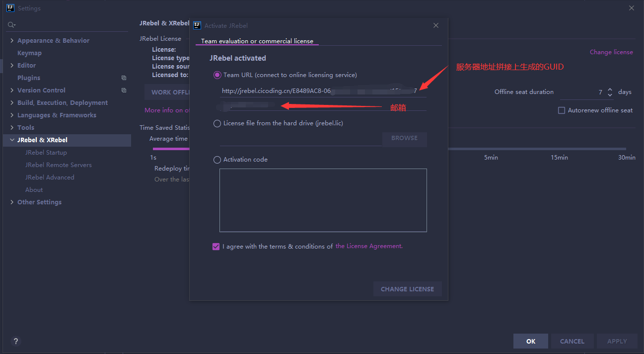Screen dimensions: 644x354
Task: Enable the Autorenew offline seat checkbox
Action: 562,110
